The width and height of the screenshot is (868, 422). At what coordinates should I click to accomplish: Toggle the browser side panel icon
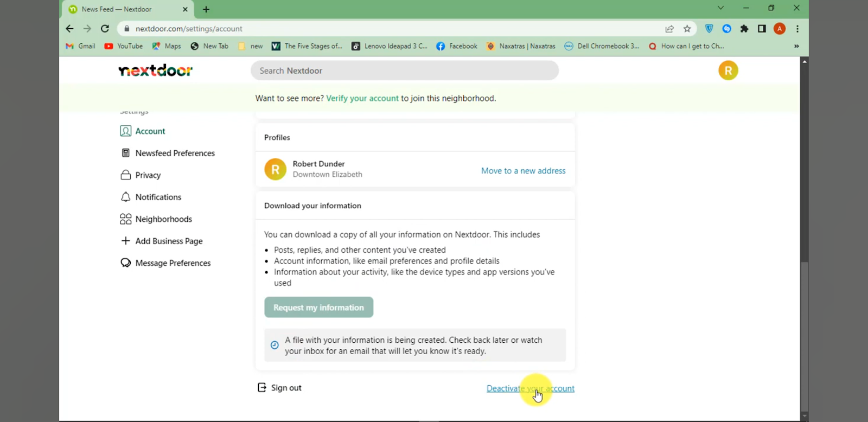pos(762,29)
